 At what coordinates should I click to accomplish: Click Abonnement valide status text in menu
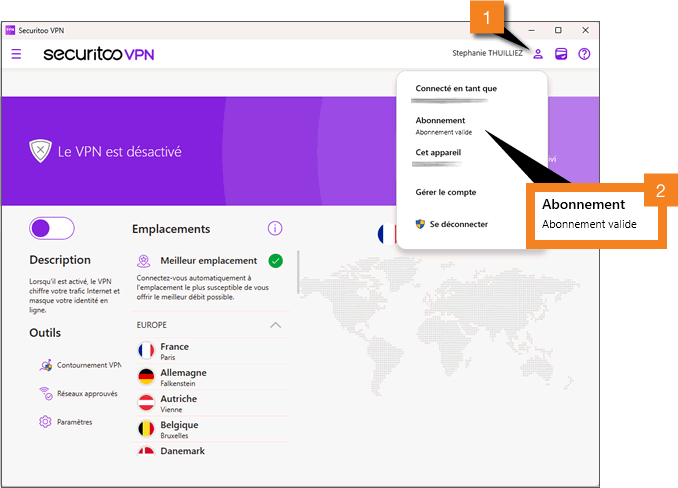(444, 132)
